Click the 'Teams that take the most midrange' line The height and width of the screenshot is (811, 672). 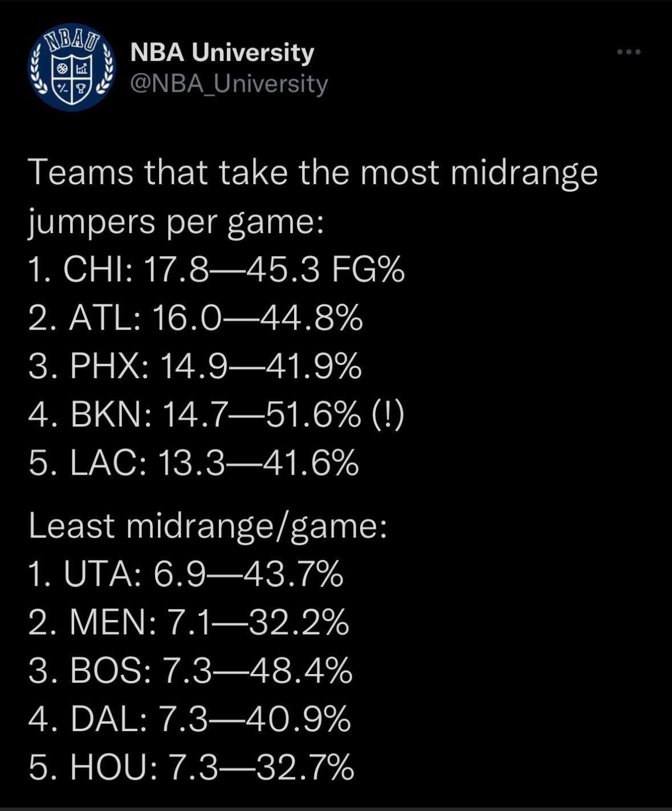[313, 172]
